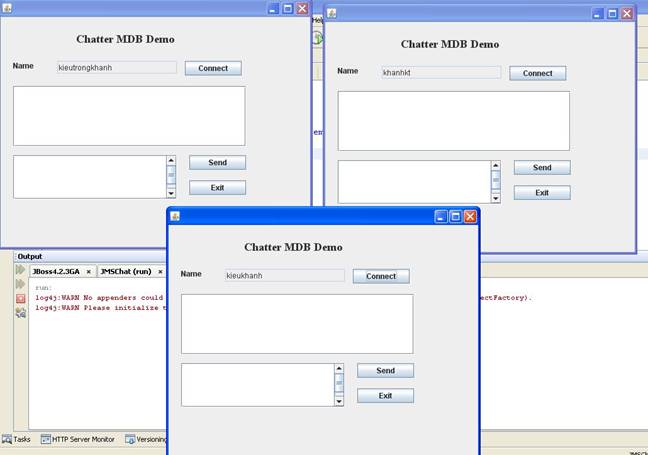
Task: Click the message input box in khanhkt window
Action: (414, 182)
